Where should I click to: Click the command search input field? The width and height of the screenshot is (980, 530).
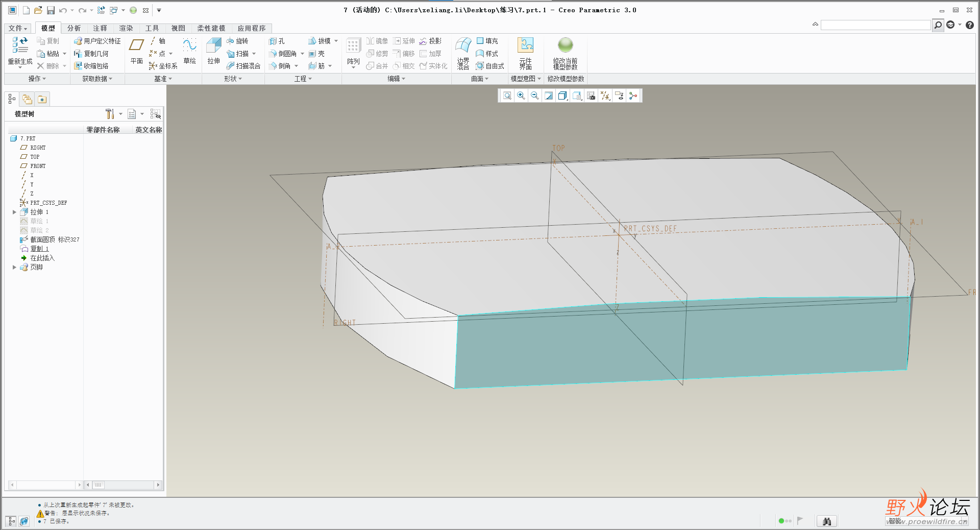[875, 25]
